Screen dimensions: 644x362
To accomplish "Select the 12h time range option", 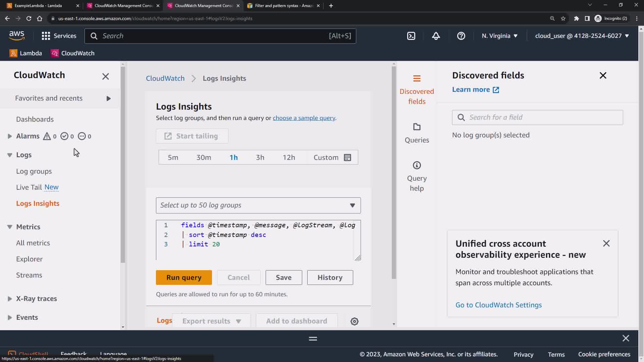I will coord(288,158).
